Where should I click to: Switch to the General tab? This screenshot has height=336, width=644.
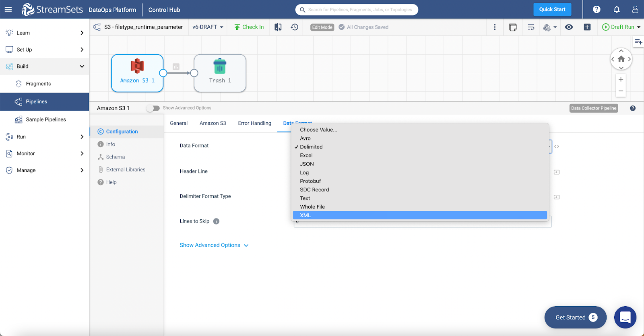point(179,123)
